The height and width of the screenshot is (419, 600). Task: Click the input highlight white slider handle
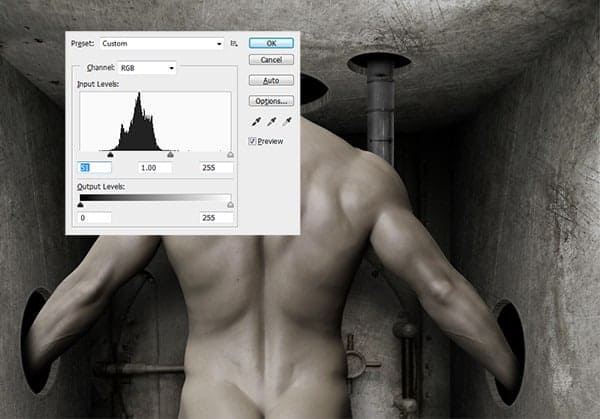tap(230, 155)
